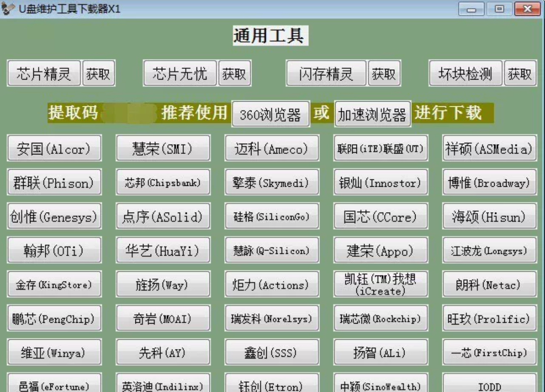The height and width of the screenshot is (392, 545).
Task: Open 华艺(HuaYi) button
Action: pyautogui.click(x=163, y=250)
